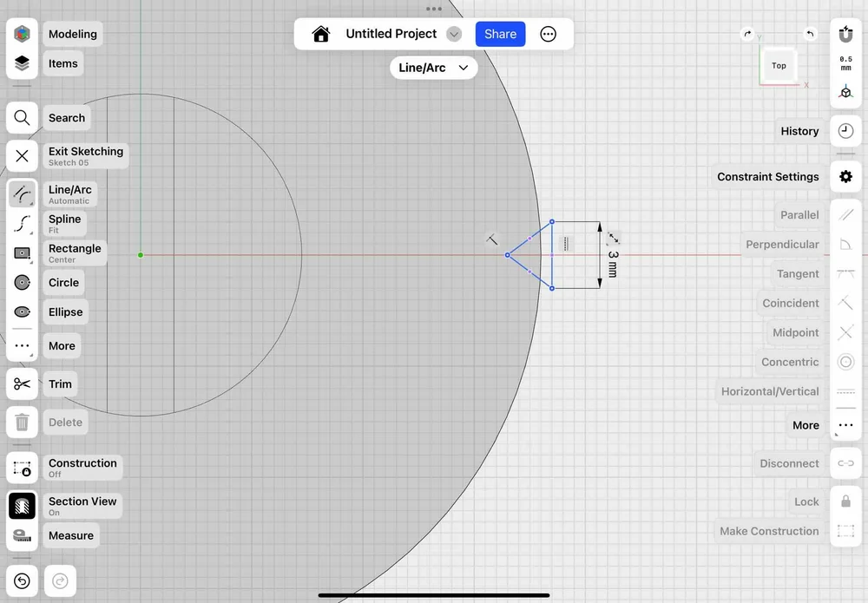
Task: Click the Top face of view cube
Action: (779, 66)
